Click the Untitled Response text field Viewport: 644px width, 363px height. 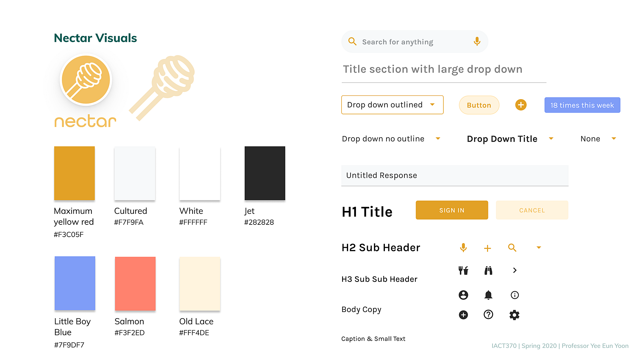coord(455,175)
